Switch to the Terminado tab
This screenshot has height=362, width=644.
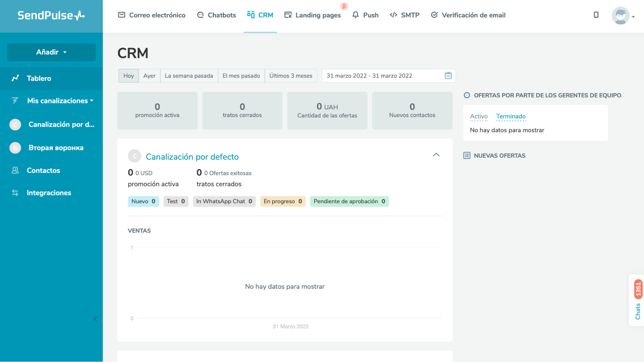[511, 116]
